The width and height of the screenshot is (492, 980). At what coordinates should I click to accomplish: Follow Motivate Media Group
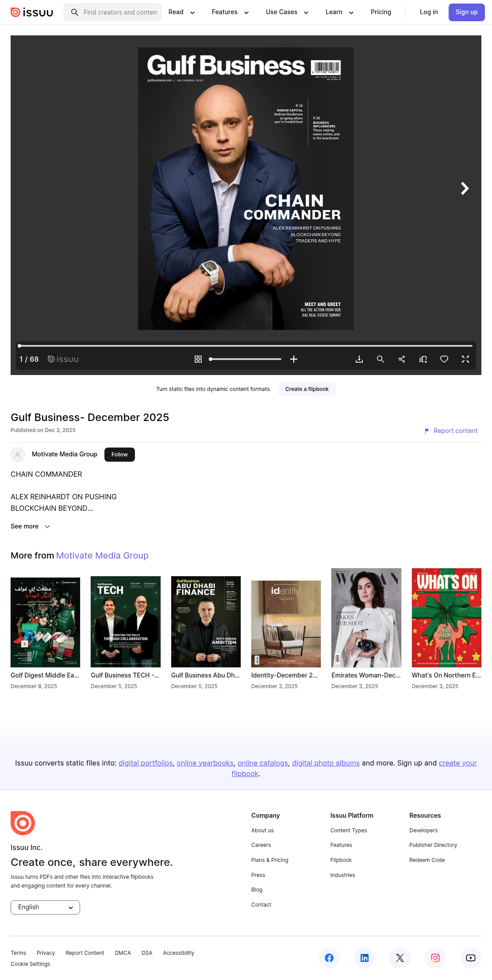click(x=119, y=455)
